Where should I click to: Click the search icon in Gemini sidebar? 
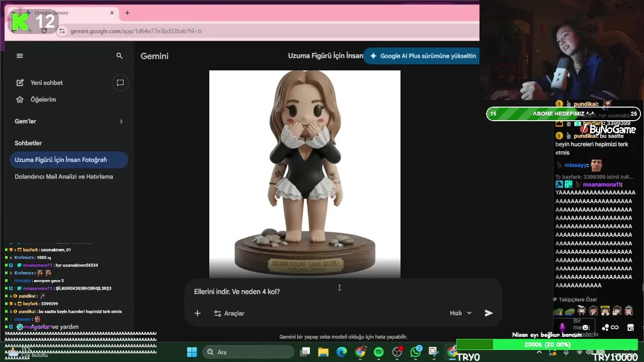pos(119,56)
